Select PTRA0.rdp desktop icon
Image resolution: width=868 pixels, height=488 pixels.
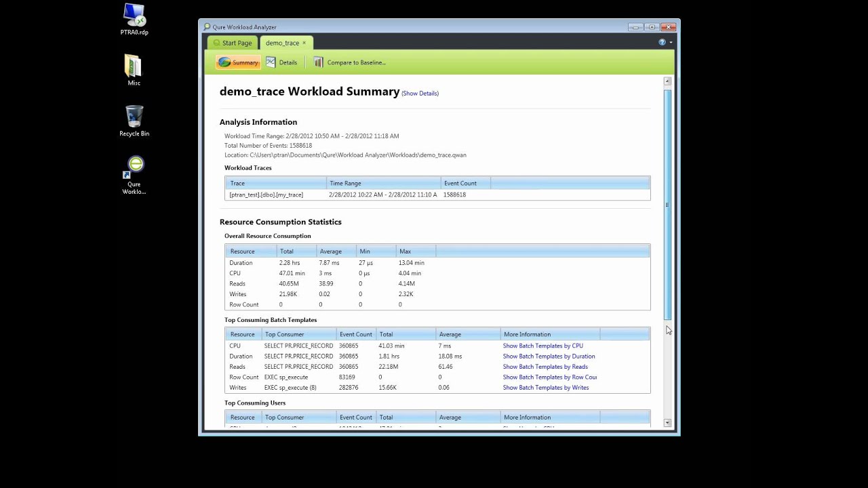pos(134,20)
